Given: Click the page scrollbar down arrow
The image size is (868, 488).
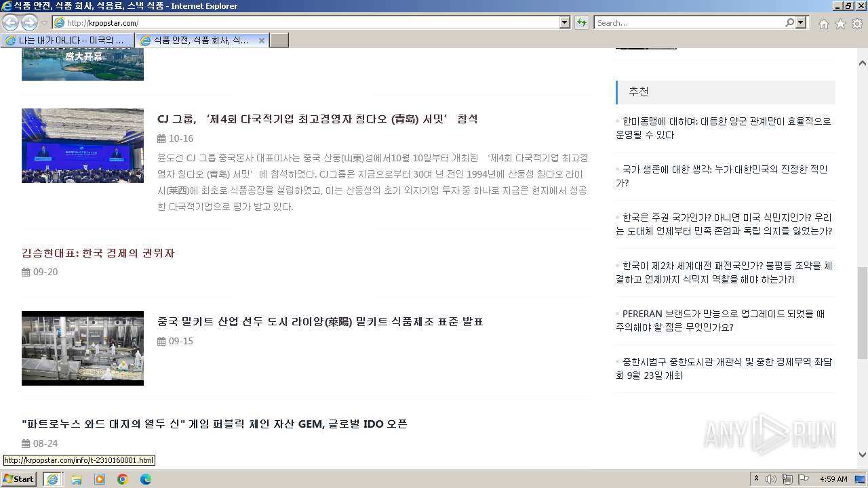Looking at the screenshot, I should [863, 455].
